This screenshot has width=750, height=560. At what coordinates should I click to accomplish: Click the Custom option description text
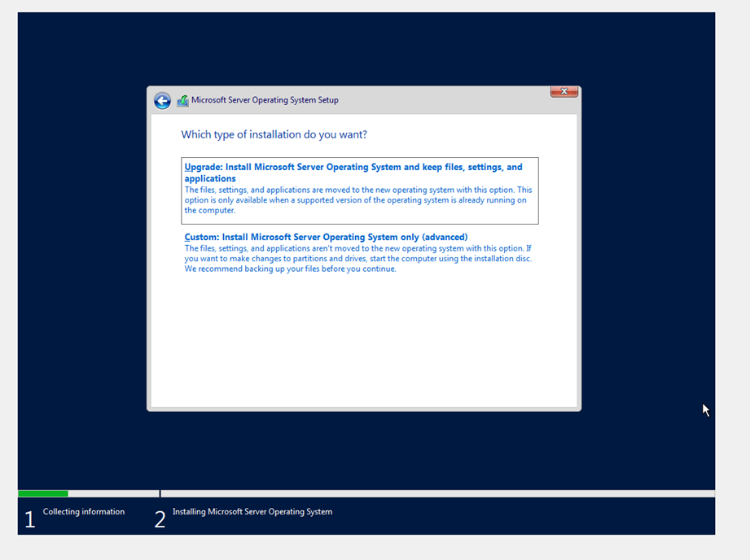tap(357, 258)
